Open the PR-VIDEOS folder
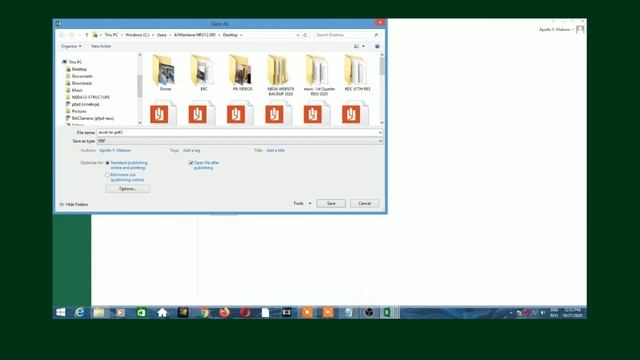Viewport: 640px width, 360px height. [x=242, y=73]
